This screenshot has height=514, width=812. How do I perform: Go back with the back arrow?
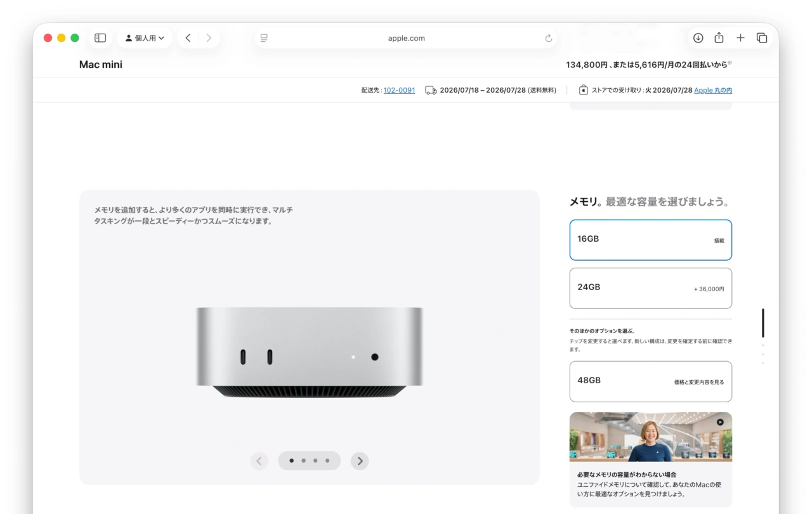188,38
